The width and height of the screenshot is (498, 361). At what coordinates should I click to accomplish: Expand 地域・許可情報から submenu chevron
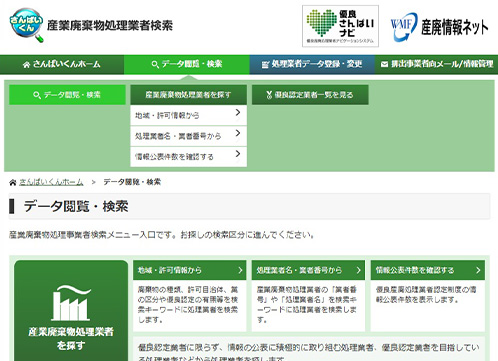tap(238, 112)
